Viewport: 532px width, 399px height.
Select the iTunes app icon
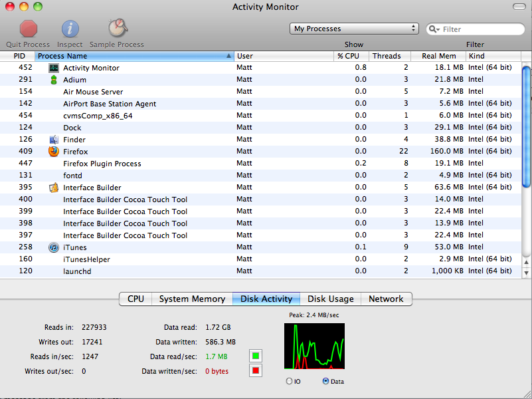tap(54, 247)
